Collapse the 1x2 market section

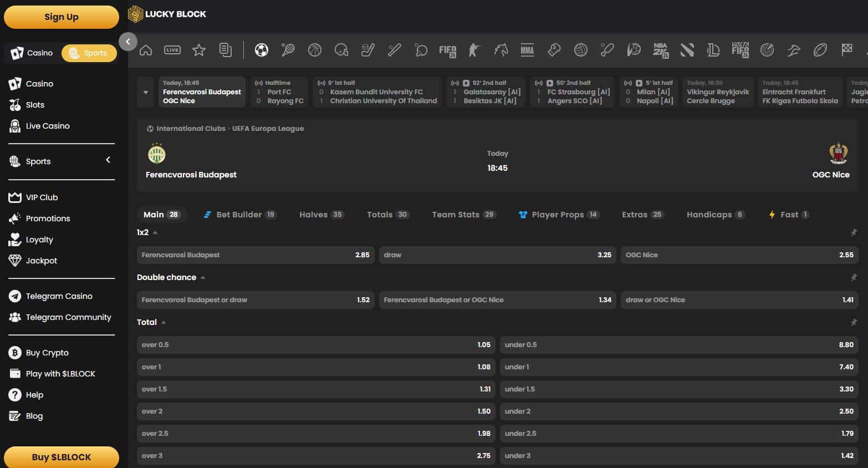155,232
